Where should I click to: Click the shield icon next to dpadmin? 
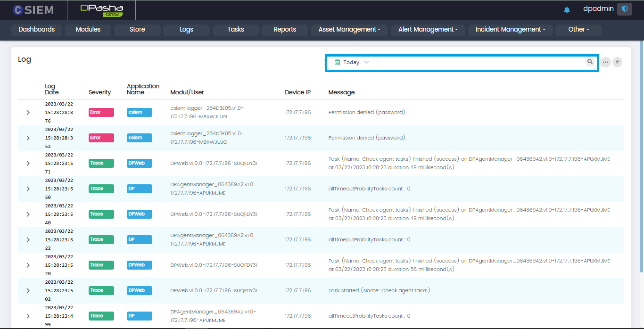click(625, 9)
